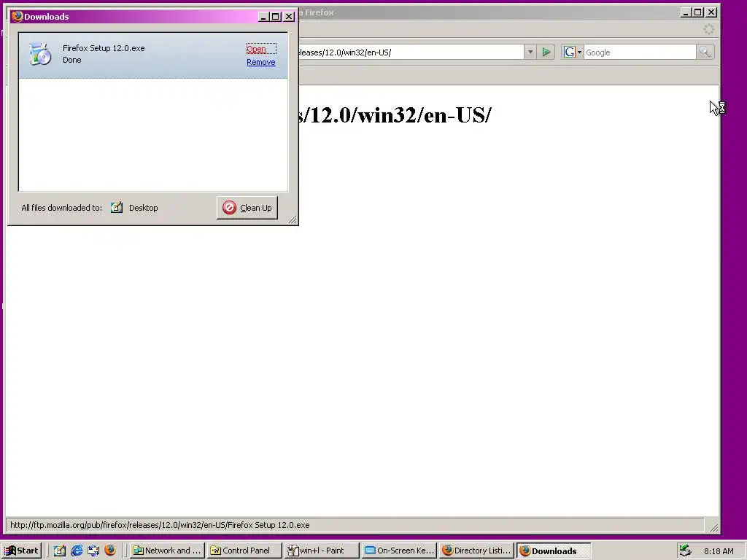The height and width of the screenshot is (560, 747).
Task: Click the Downloads taskbar button
Action: pyautogui.click(x=554, y=551)
